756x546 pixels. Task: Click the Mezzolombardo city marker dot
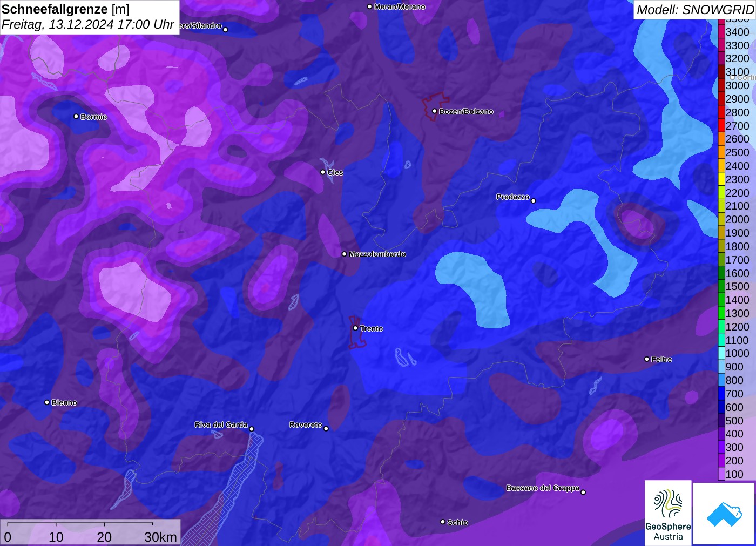pos(344,253)
